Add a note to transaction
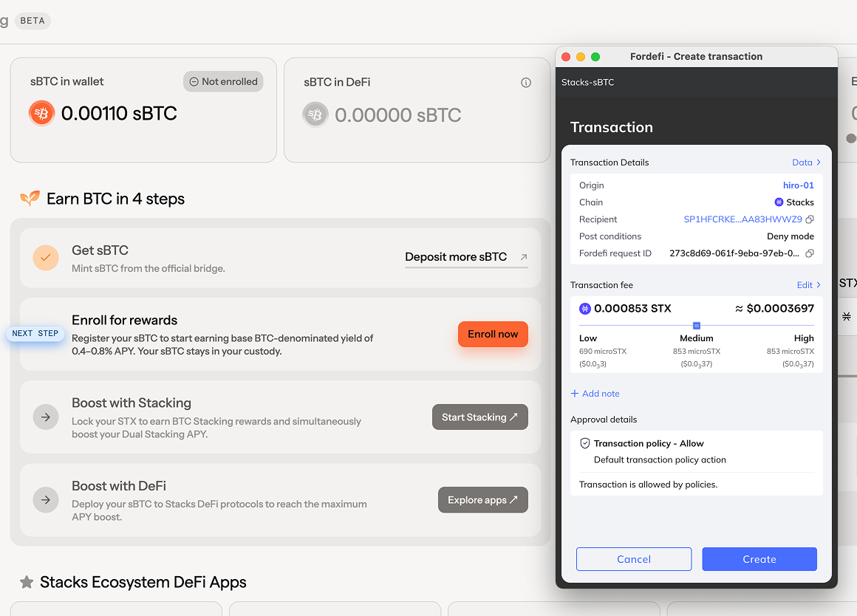The image size is (857, 616). (595, 394)
